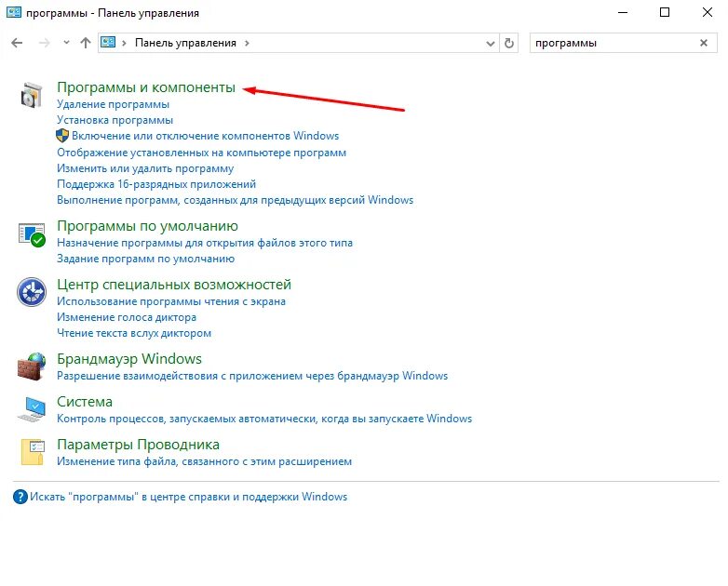The image size is (728, 586).
Task: Open Поддержка 16-разрядных приложений link
Action: pos(156,184)
